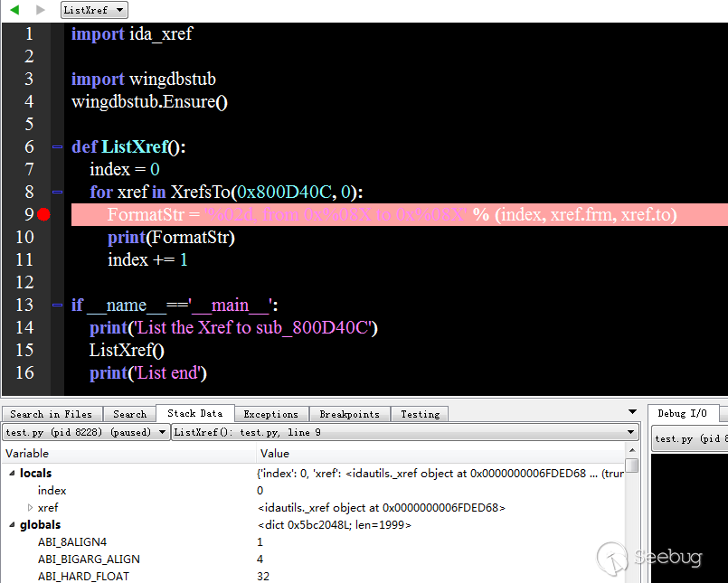Click the xref value idautils._xref object

click(381, 507)
